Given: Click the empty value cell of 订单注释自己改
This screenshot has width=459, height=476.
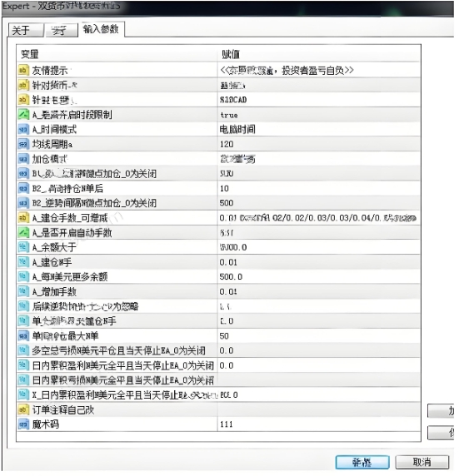Looking at the screenshot, I should 320,410.
